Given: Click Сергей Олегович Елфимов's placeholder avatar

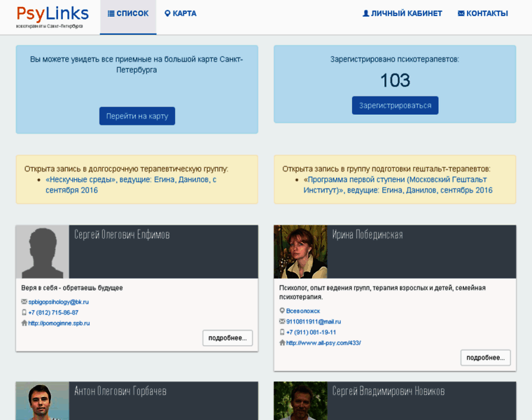Looking at the screenshot, I should (42, 252).
